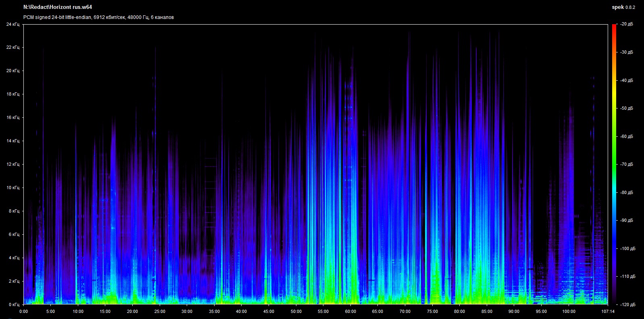Pick the 100:00 time axis marker
This screenshot has height=319, width=644.
pos(569,311)
